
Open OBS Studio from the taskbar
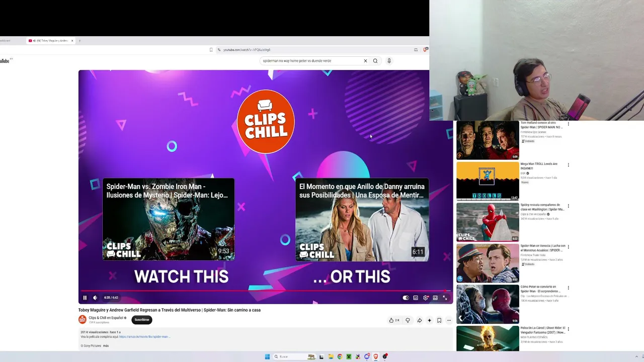(385, 356)
